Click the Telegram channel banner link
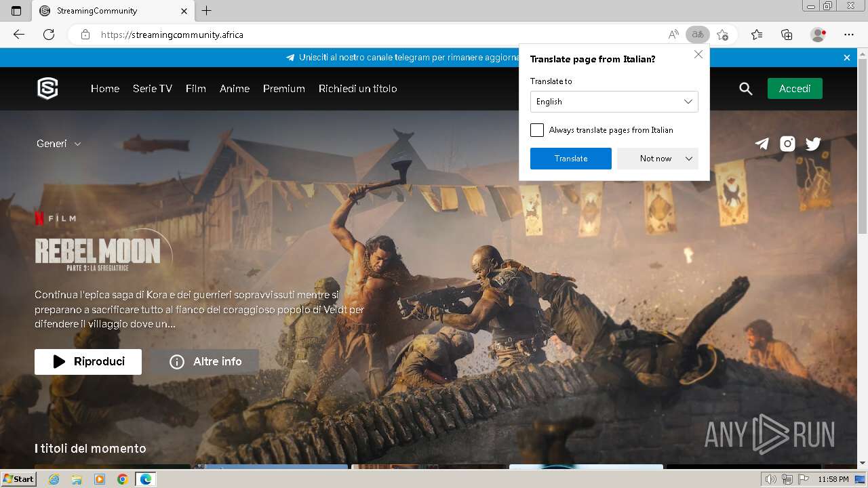Viewport: 868px width, 488px height. pos(403,58)
